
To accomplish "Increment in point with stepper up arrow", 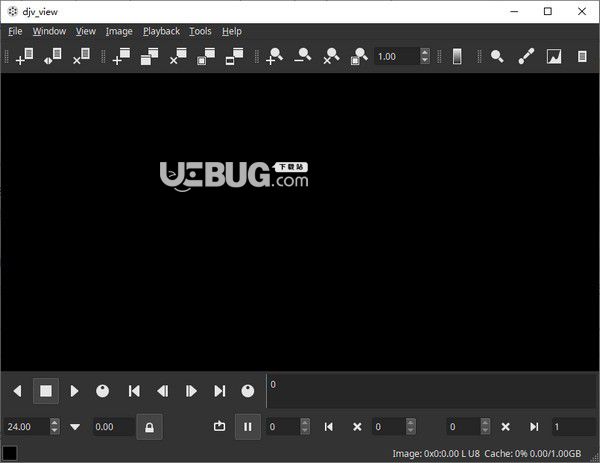I will (x=411, y=423).
